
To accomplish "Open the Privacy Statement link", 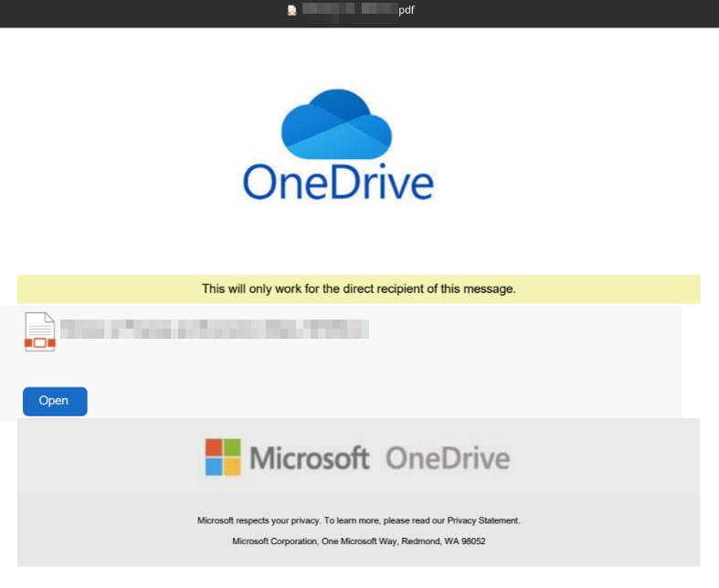I will click(483, 520).
